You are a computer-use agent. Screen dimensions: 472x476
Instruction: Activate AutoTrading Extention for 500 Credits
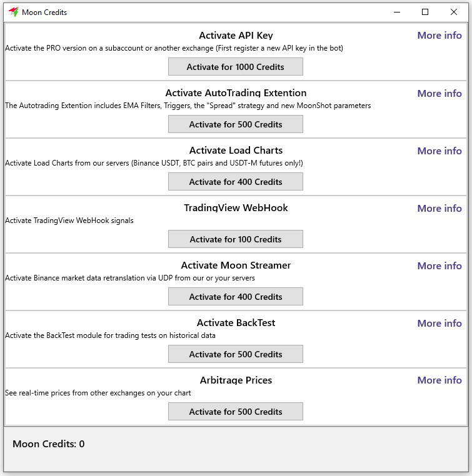(x=236, y=124)
